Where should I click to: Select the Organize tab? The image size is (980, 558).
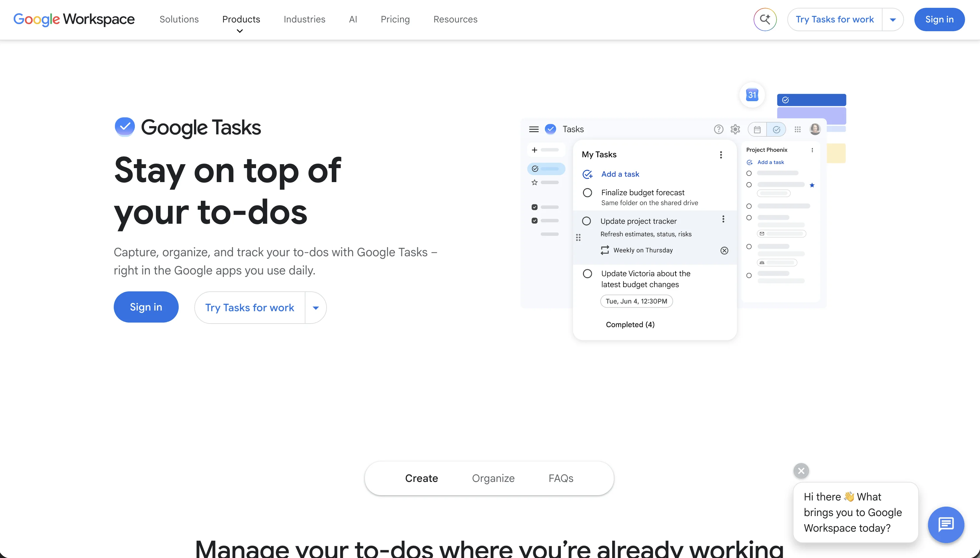pyautogui.click(x=493, y=478)
